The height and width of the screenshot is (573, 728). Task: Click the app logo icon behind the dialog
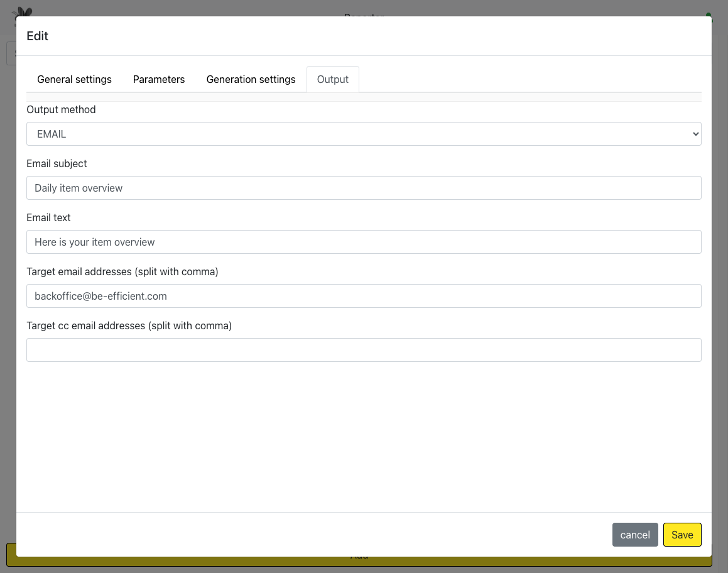pos(23,11)
